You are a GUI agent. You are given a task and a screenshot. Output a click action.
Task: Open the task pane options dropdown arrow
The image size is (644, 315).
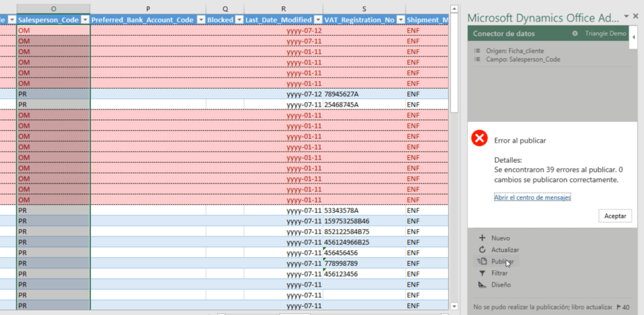626,16
